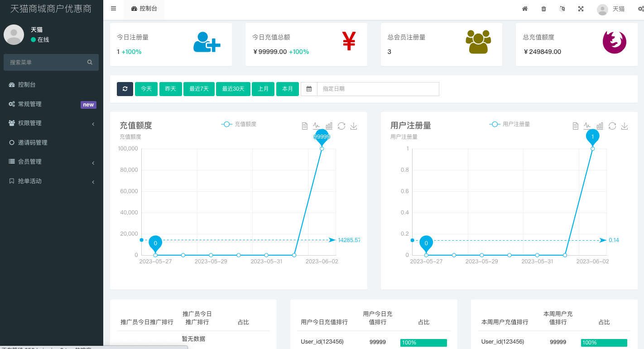Click the home icon in top bar
644x349 pixels.
[x=525, y=9]
